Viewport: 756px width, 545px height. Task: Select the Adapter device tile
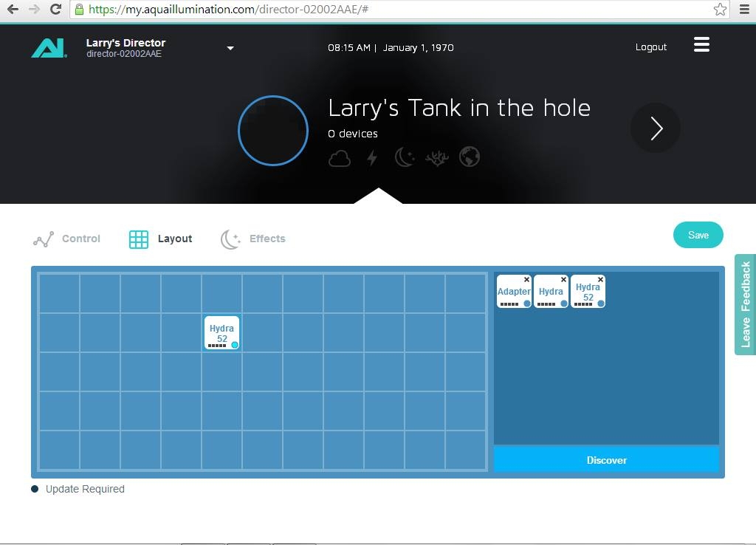tap(514, 291)
